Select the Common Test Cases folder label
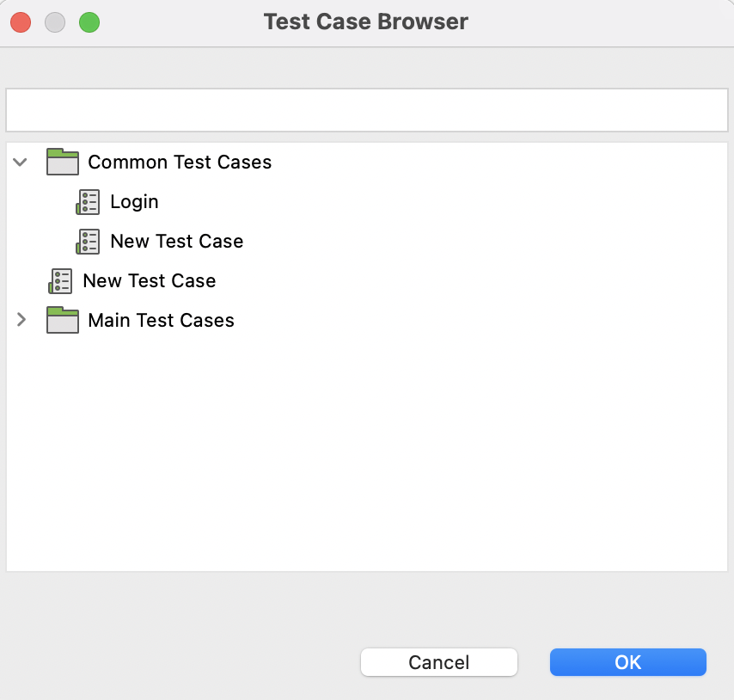The width and height of the screenshot is (734, 700). tap(179, 162)
